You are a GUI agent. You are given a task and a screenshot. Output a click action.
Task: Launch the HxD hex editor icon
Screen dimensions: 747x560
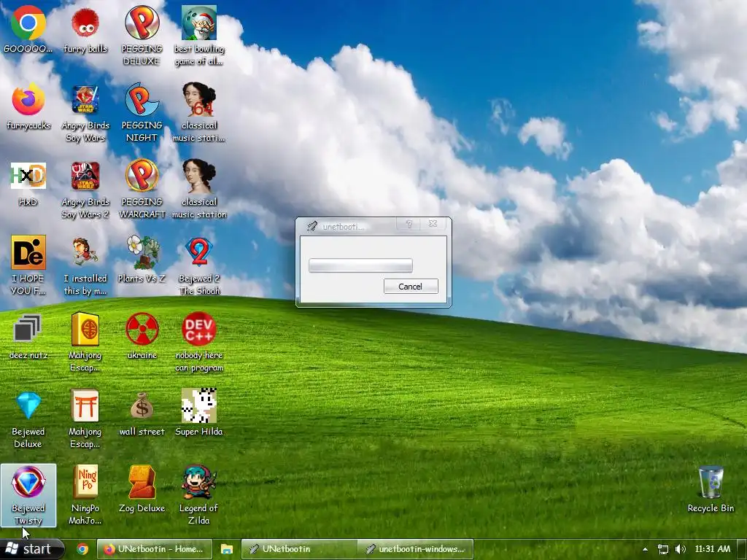pyautogui.click(x=28, y=183)
